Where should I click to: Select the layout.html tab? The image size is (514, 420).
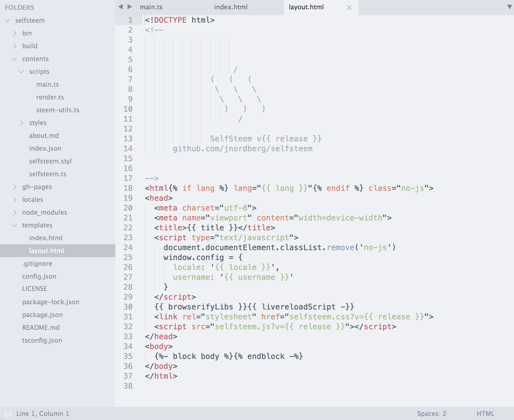(306, 7)
